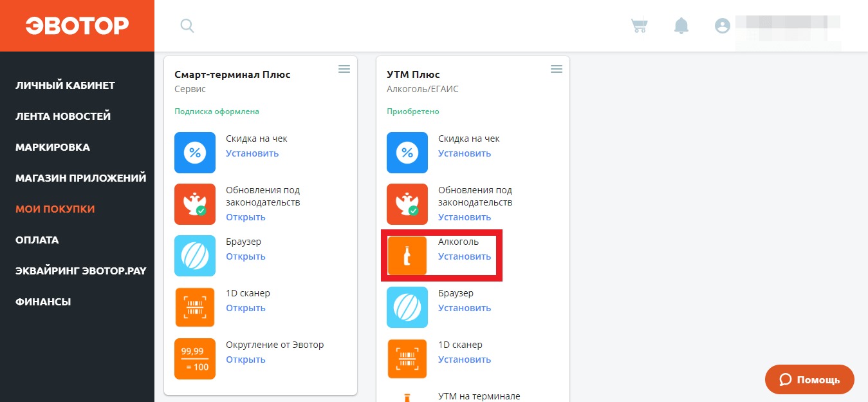The image size is (868, 402).
Task: Click the Помощь help button
Action: pyautogui.click(x=809, y=379)
